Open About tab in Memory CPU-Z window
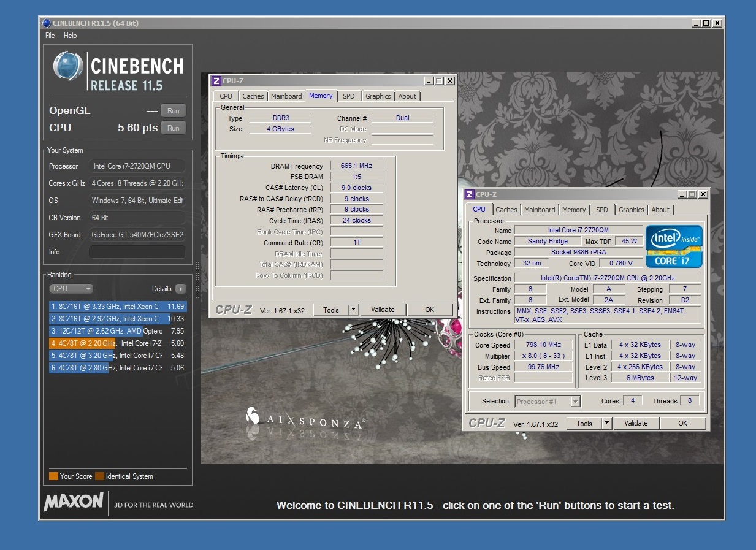The width and height of the screenshot is (756, 550). click(x=407, y=96)
